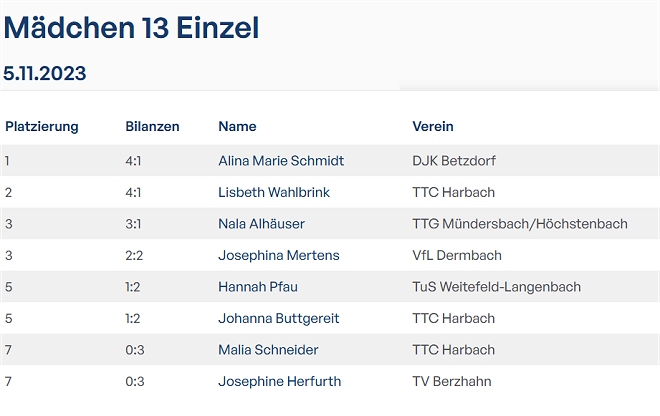Screen dimensions: 660x416
Task: Click the name Lisbeth Wahlbrink
Action: (x=273, y=192)
